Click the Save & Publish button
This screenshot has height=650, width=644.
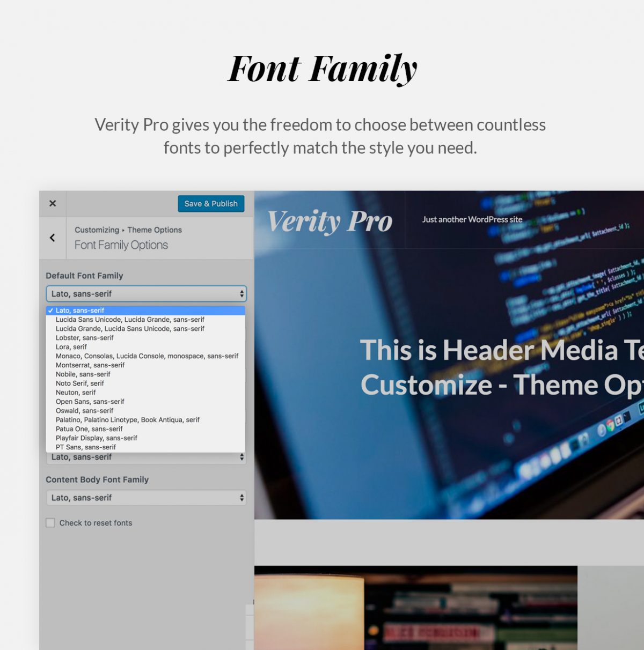[211, 204]
